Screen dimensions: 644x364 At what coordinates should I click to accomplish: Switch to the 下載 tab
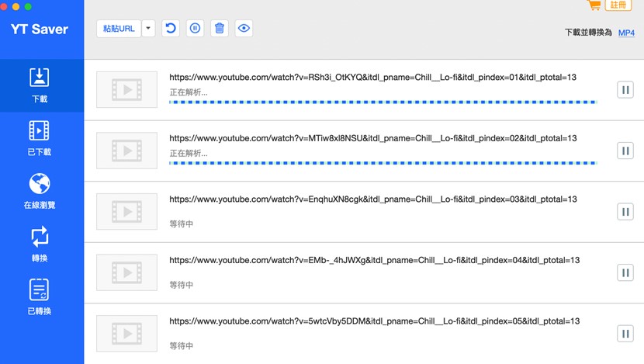tap(40, 85)
